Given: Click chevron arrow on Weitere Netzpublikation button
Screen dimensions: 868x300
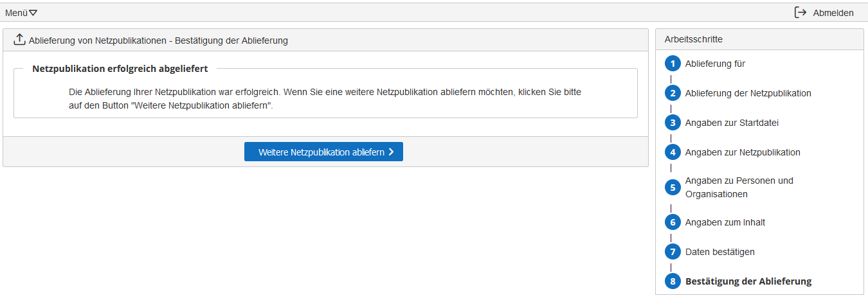Looking at the screenshot, I should (391, 152).
